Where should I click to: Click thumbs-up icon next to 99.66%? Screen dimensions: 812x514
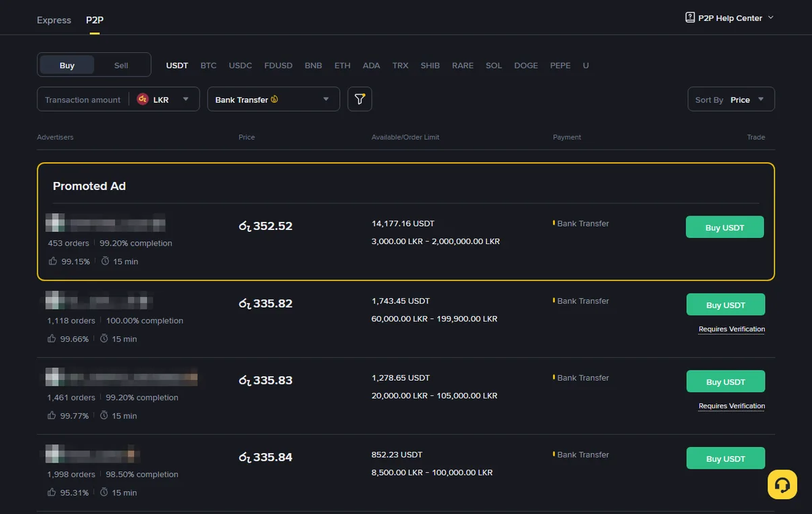(x=52, y=339)
